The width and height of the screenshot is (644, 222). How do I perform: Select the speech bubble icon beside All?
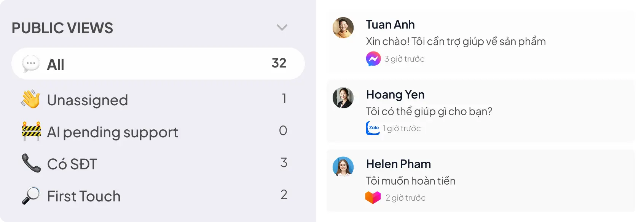[30, 64]
